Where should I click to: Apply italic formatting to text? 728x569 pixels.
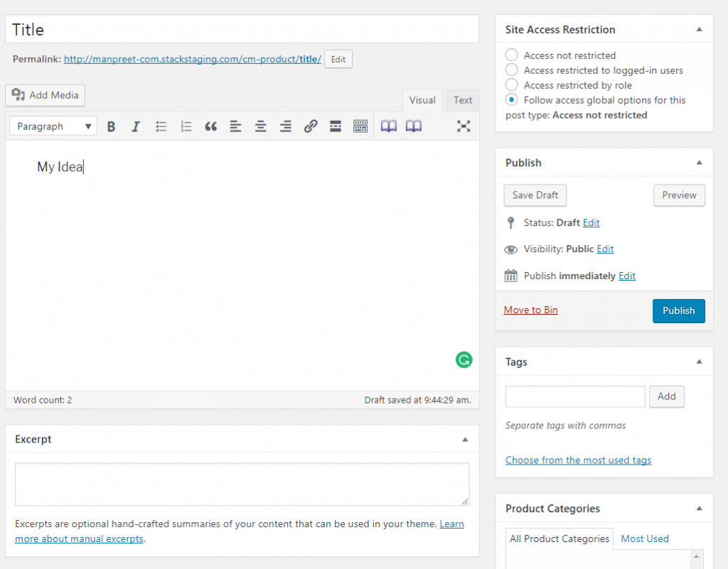(x=136, y=126)
